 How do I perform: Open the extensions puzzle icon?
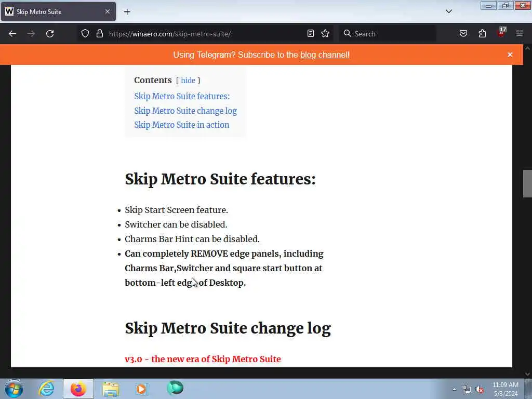pos(482,34)
